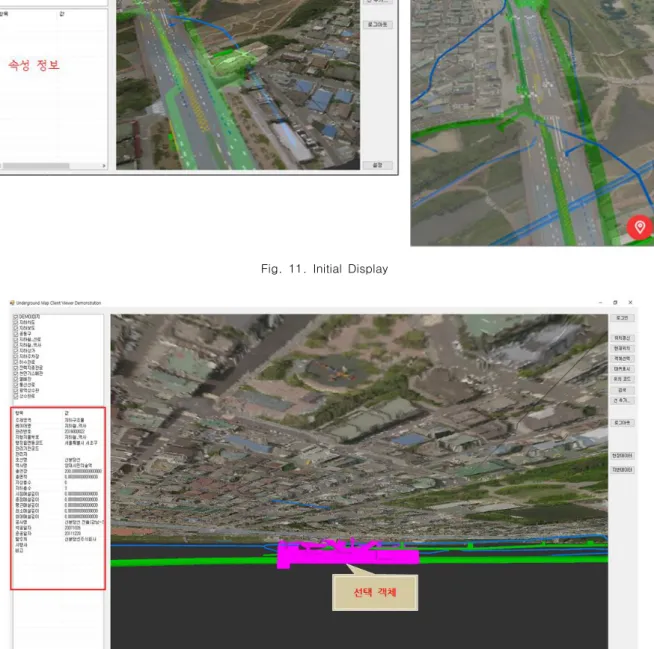Image resolution: width=654 pixels, height=649 pixels.
Task: Click the 로그인 button at top right
Action: (622, 318)
